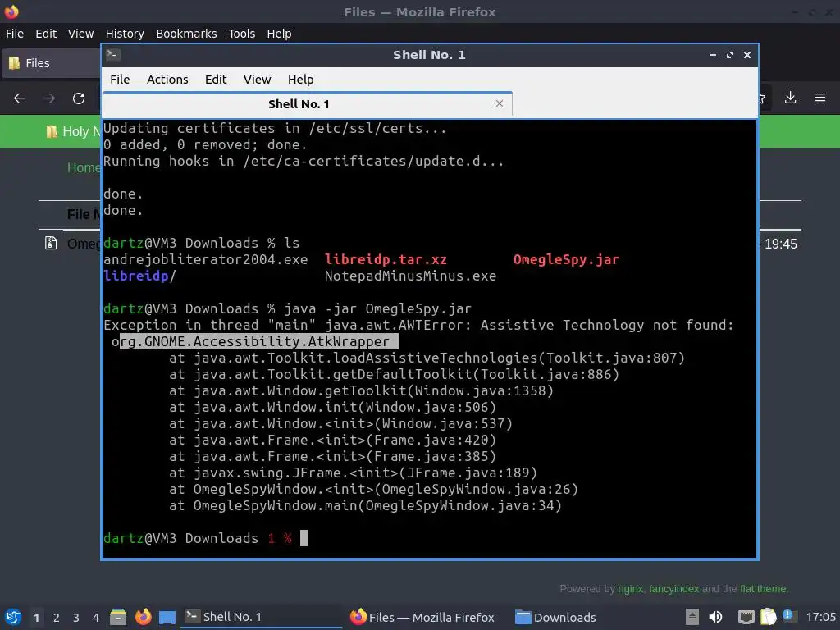Open the Firefox Help menu
Viewport: 840px width, 630px height.
(279, 34)
